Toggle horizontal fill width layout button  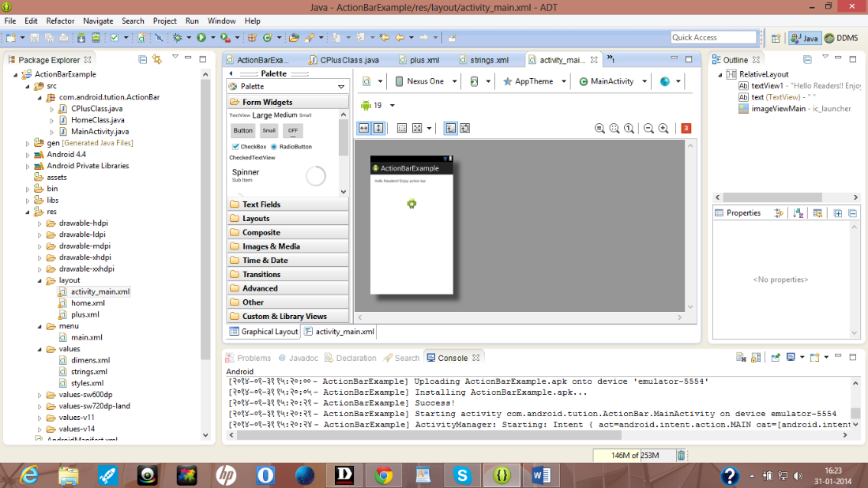(x=363, y=129)
